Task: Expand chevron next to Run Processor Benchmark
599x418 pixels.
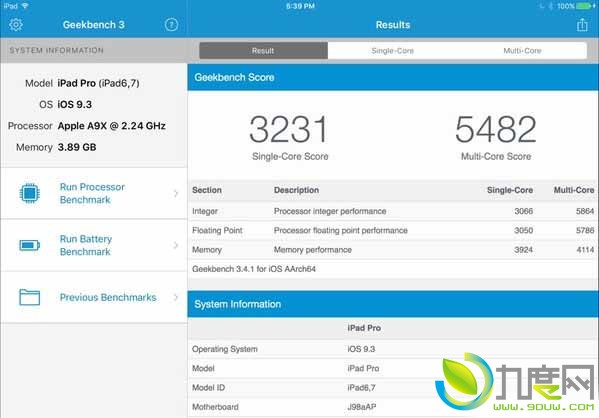Action: coord(176,193)
